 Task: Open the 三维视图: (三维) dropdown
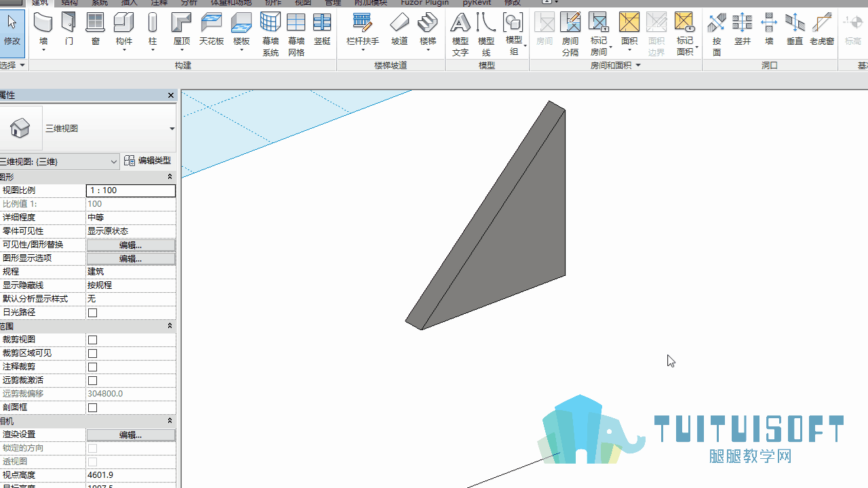click(x=59, y=161)
